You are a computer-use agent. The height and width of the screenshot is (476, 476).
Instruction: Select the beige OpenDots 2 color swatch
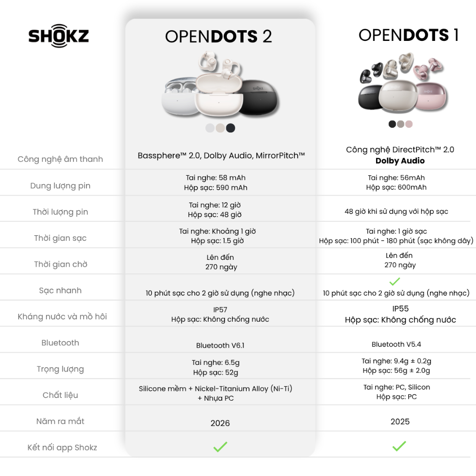click(x=220, y=128)
